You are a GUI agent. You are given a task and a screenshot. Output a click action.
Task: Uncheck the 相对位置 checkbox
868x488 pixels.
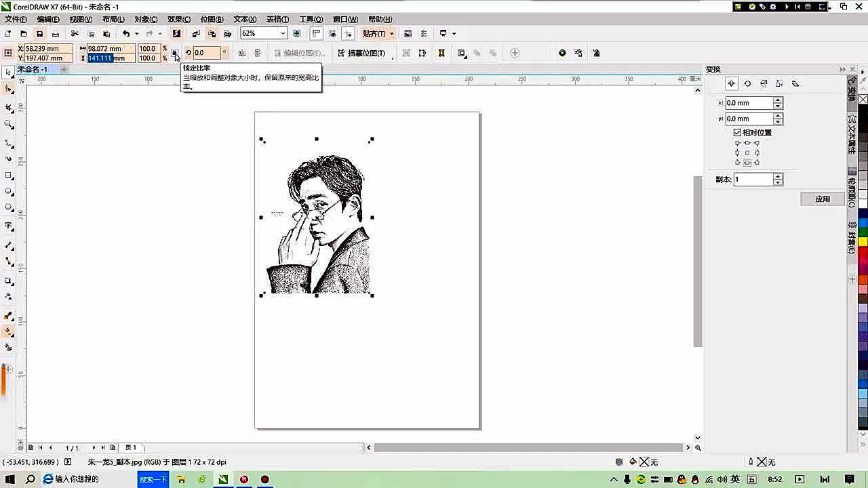coord(738,133)
